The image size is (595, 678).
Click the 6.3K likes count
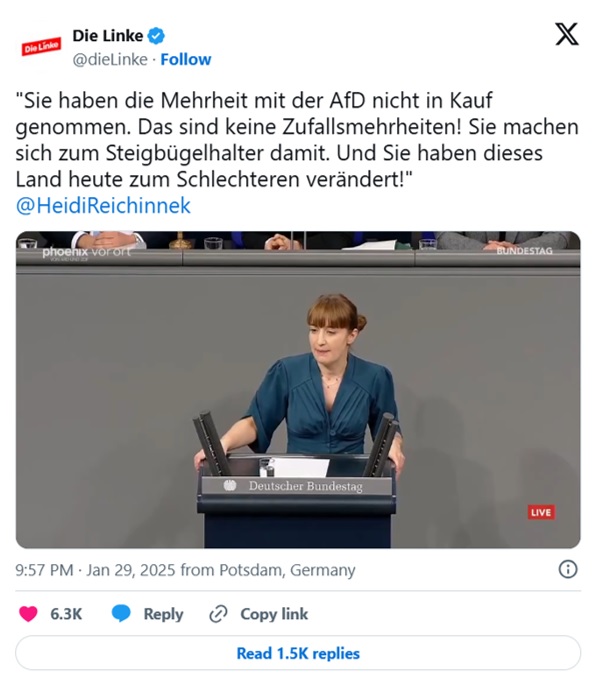pos(66,614)
